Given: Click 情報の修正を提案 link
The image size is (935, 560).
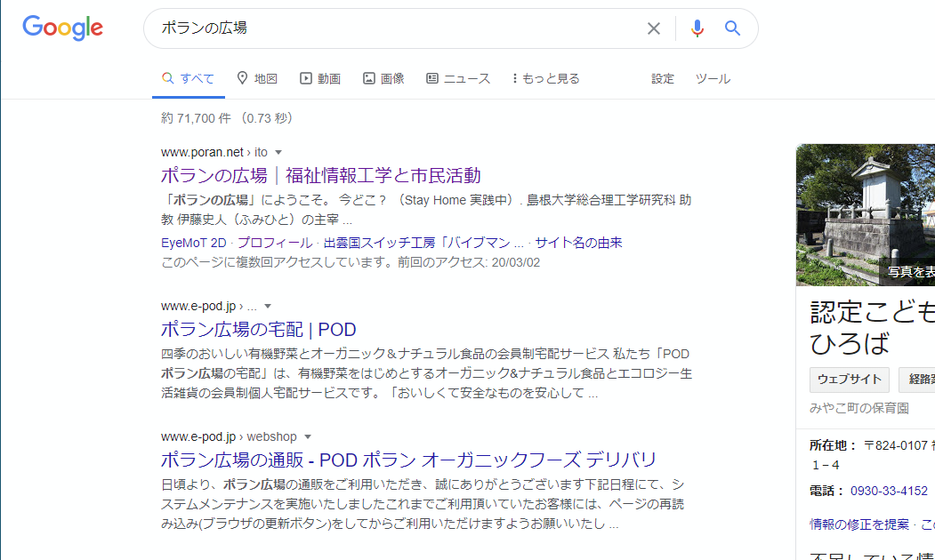Looking at the screenshot, I should [x=859, y=524].
